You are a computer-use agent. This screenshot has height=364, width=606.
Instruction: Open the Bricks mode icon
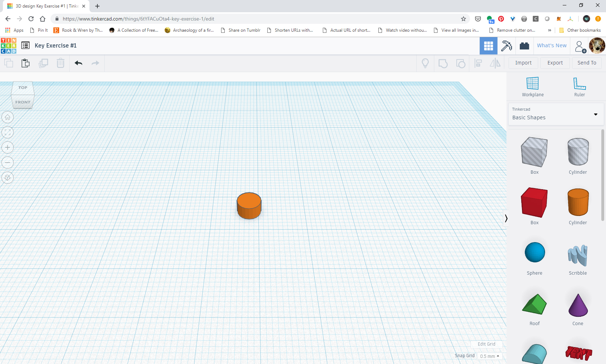[524, 46]
